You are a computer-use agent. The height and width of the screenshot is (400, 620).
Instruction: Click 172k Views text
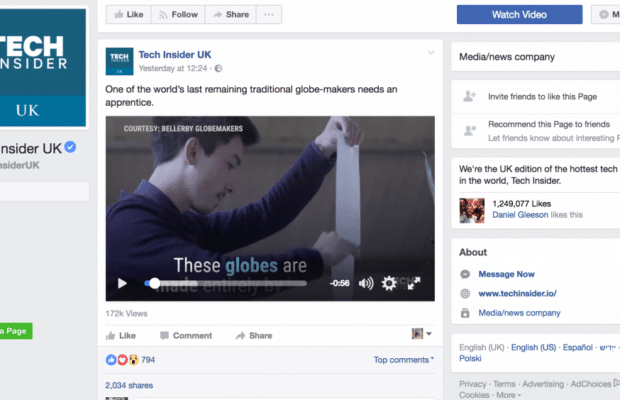click(x=127, y=313)
